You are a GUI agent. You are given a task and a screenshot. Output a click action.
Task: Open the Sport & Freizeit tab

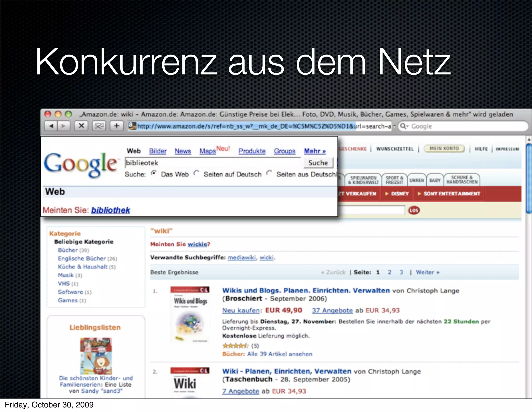click(x=394, y=180)
